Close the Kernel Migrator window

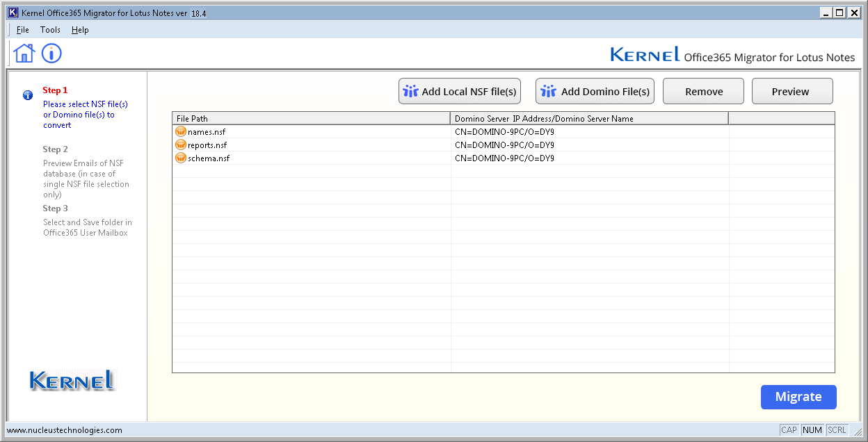click(x=854, y=13)
